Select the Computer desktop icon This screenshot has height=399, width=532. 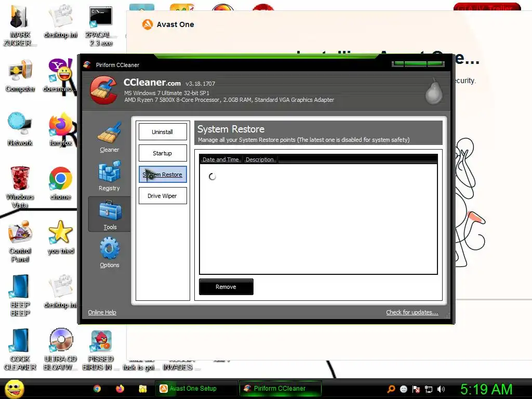[20, 76]
